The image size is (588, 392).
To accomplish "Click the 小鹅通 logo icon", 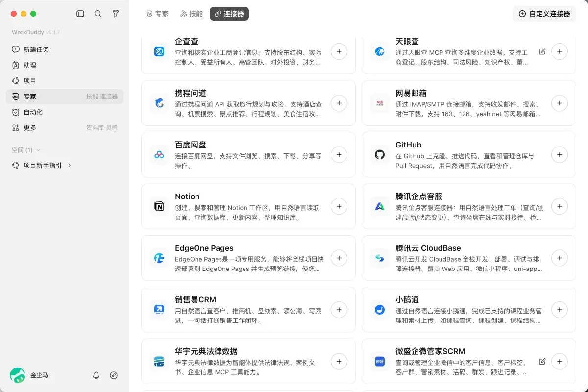I will click(x=380, y=310).
